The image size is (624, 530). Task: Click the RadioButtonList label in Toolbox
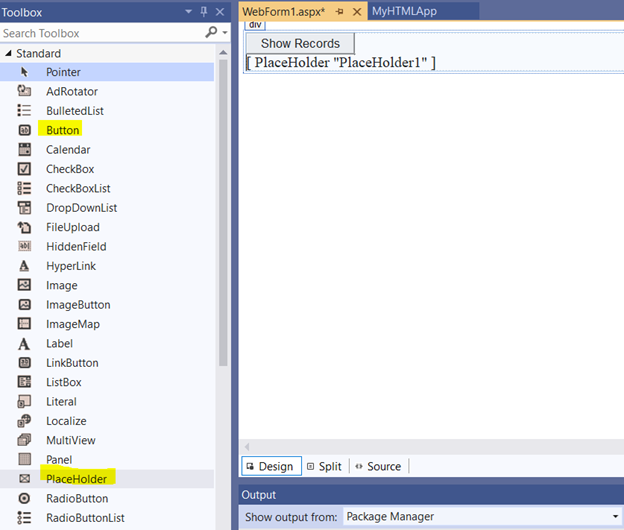pos(85,518)
